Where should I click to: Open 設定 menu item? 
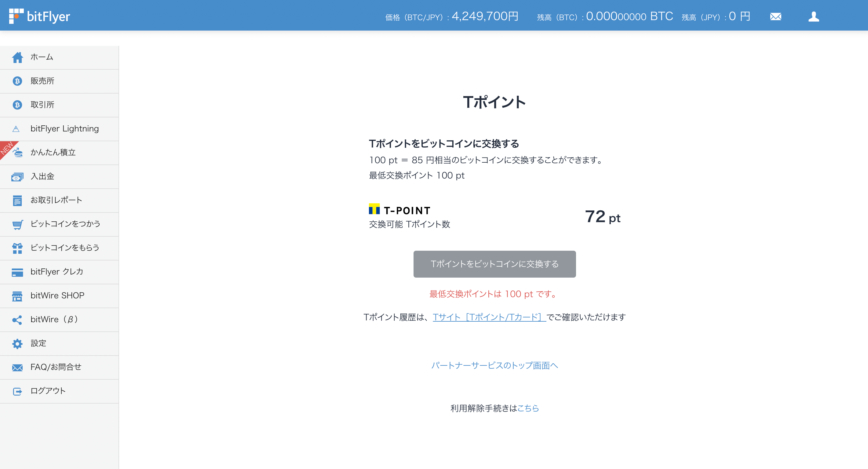pos(59,343)
